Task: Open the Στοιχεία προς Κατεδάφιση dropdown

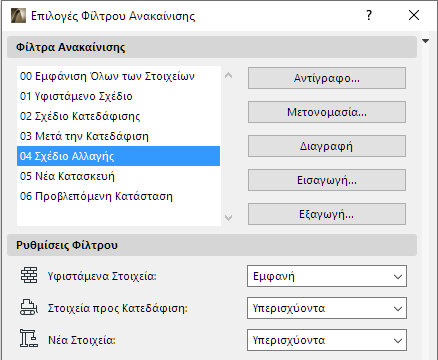Action: coord(327,308)
